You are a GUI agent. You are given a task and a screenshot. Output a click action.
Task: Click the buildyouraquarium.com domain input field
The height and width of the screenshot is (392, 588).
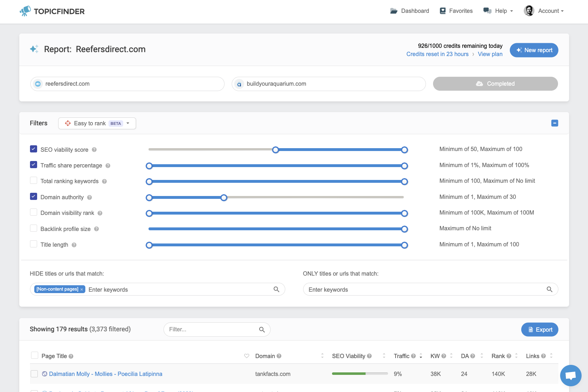point(329,84)
